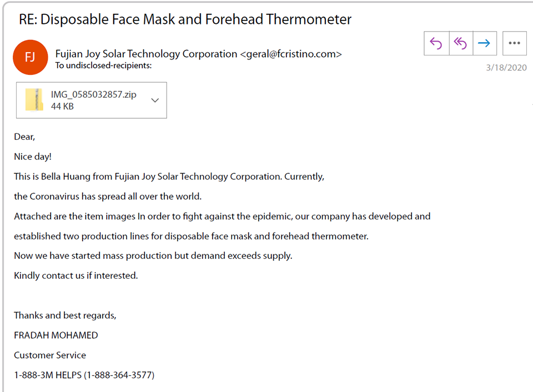Click the phone number 1-888-364-3577

[x=119, y=375]
